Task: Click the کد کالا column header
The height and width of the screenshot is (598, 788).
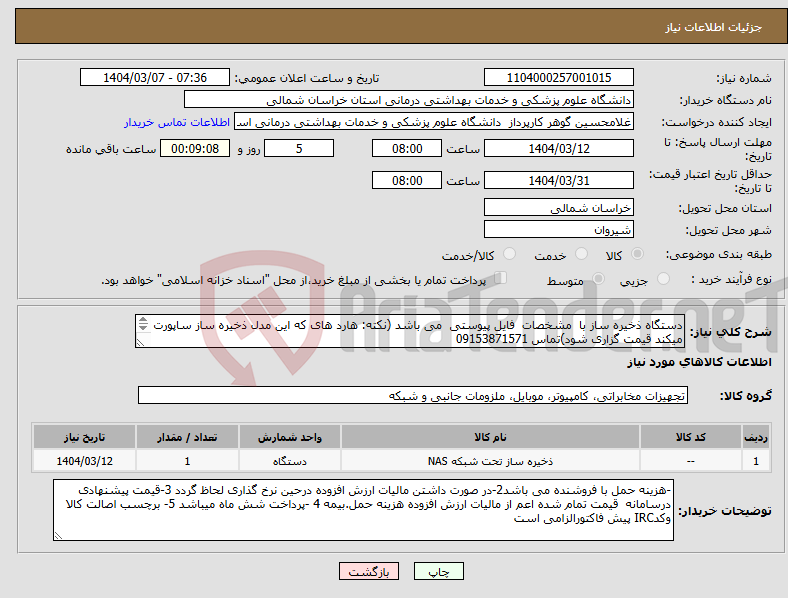Action: pos(691,437)
